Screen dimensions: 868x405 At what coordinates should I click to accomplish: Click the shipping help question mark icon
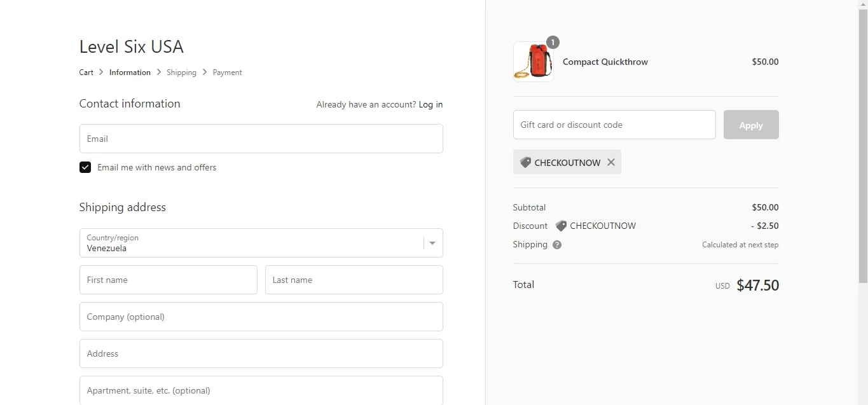click(x=557, y=245)
